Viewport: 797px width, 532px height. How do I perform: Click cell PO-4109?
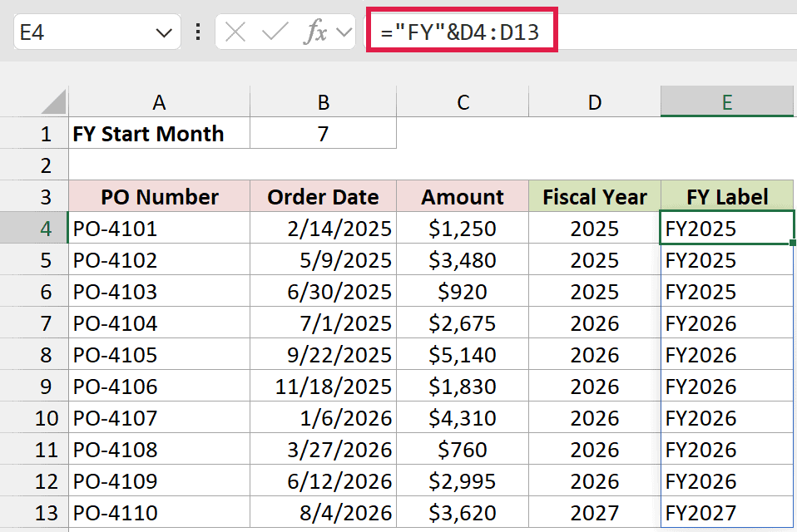pos(159,480)
